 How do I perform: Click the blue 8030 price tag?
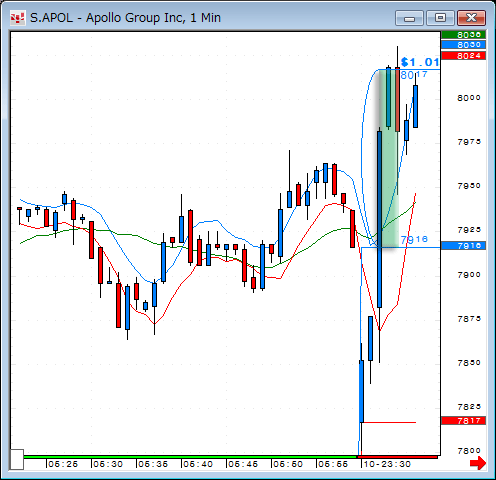point(463,45)
